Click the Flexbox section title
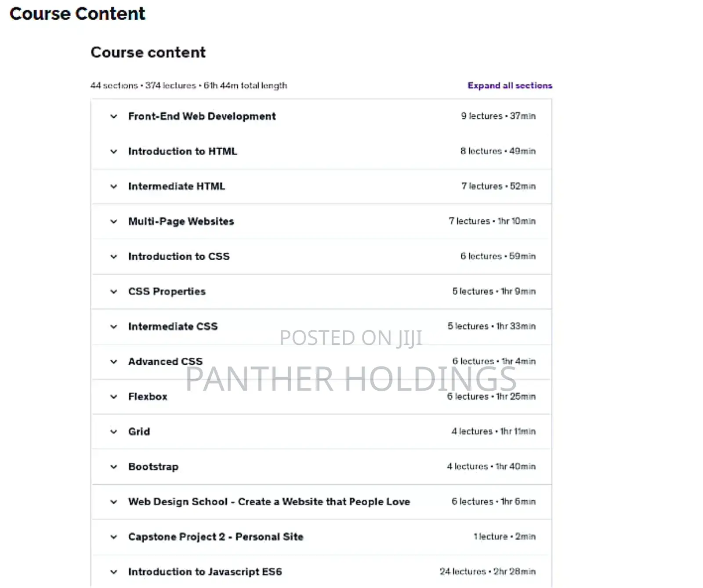 148,396
